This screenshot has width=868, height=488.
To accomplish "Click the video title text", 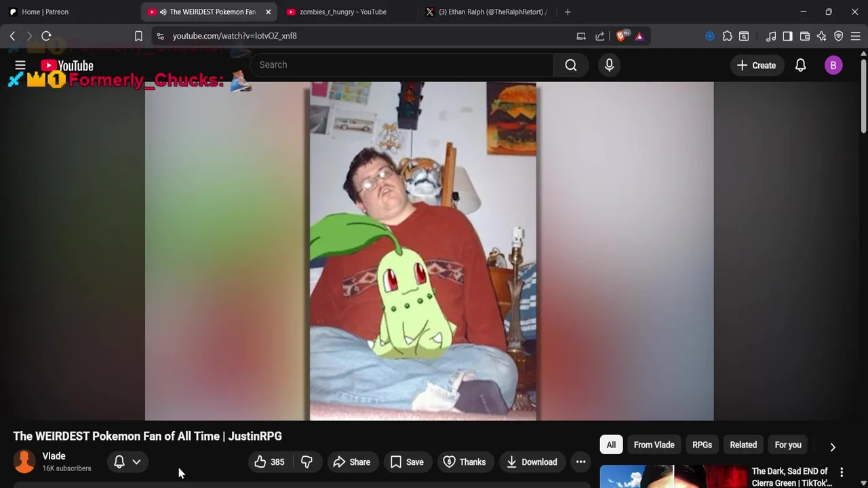I will [x=147, y=436].
